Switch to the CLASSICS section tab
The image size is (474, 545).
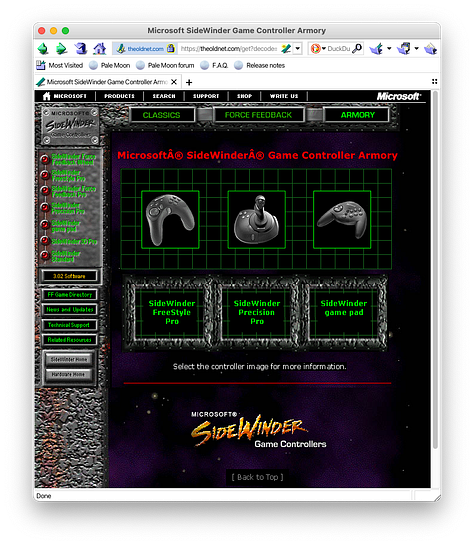tap(162, 115)
